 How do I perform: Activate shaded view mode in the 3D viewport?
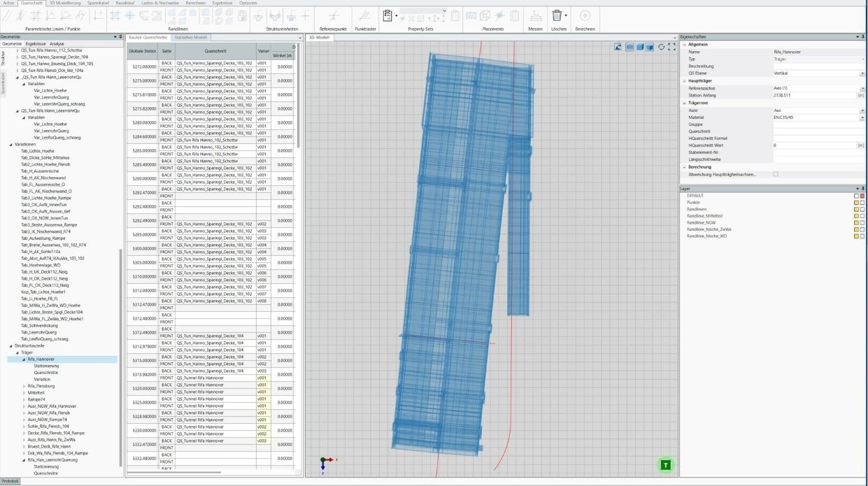(x=639, y=45)
